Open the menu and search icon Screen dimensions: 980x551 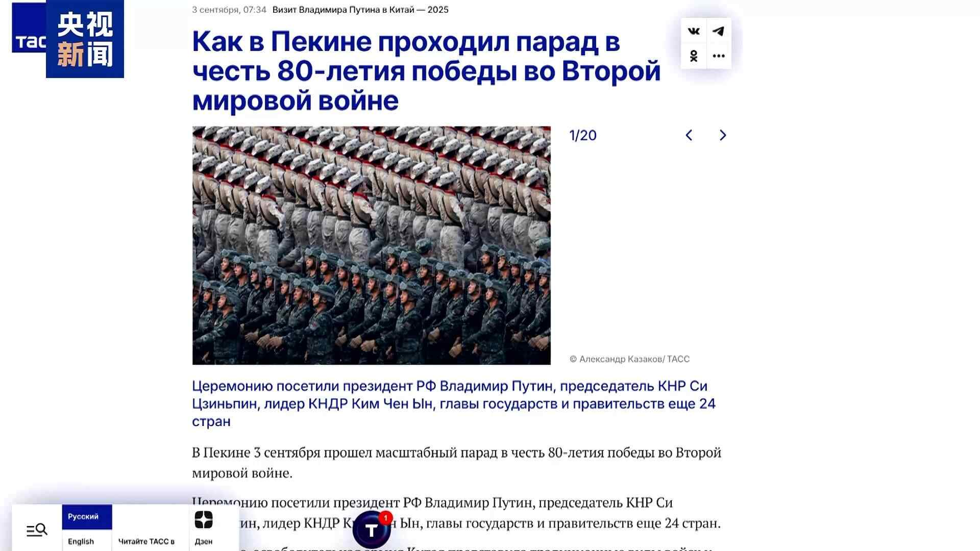pyautogui.click(x=37, y=530)
